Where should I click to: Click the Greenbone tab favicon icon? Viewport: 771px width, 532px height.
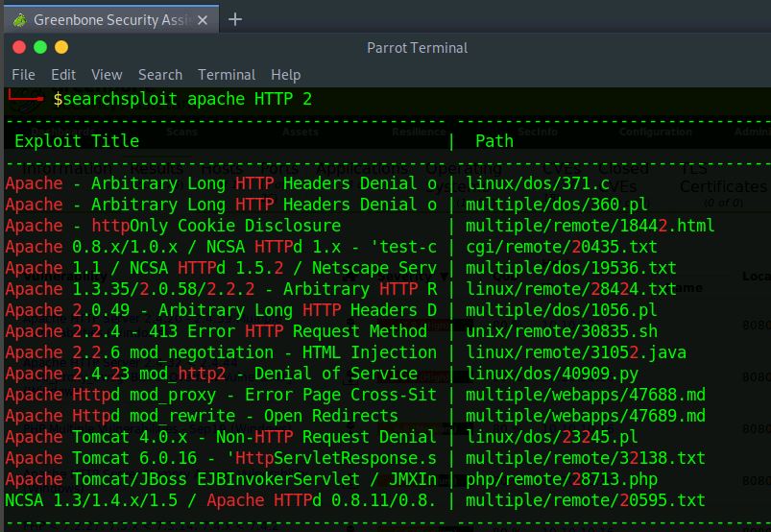click(19, 20)
